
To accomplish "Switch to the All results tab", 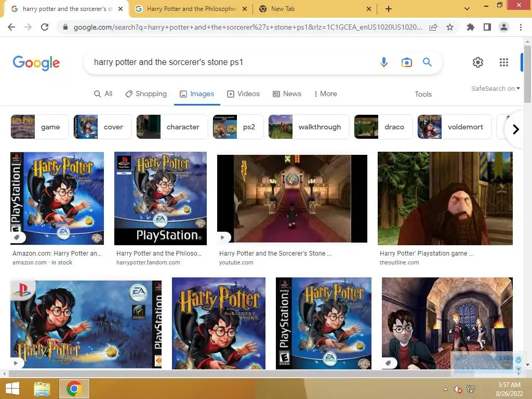I will 103,94.
